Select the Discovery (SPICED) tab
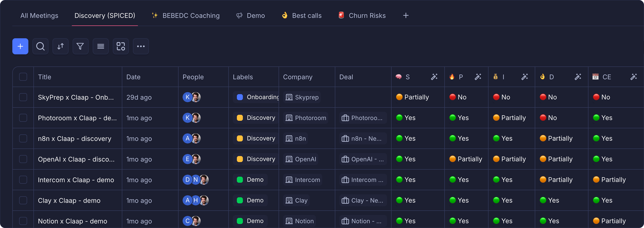Image resolution: width=644 pixels, height=228 pixels. coord(105,15)
